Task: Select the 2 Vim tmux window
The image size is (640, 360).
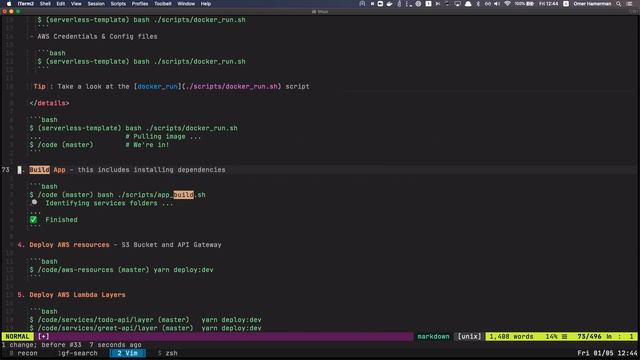Action: 128,353
